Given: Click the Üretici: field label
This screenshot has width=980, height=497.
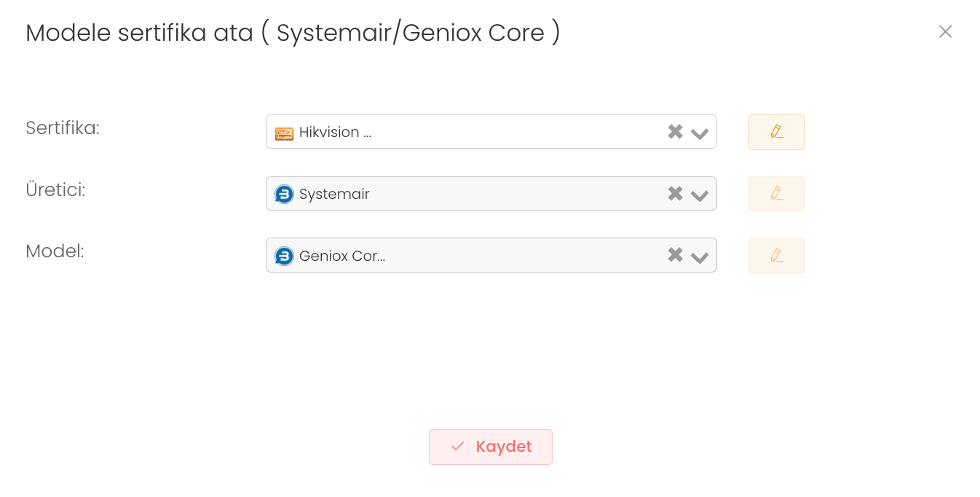Looking at the screenshot, I should tap(55, 190).
